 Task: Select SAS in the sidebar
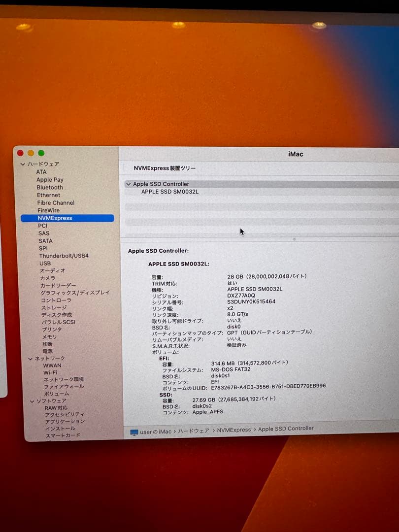44,233
